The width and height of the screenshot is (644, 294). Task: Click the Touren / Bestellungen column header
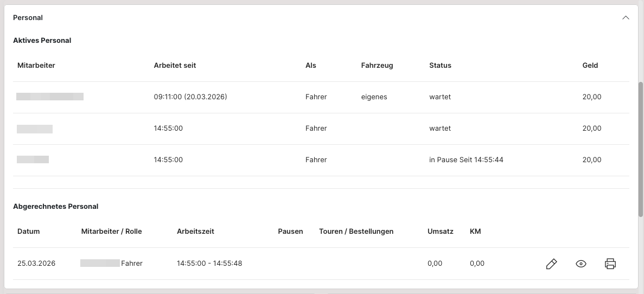coord(356,231)
